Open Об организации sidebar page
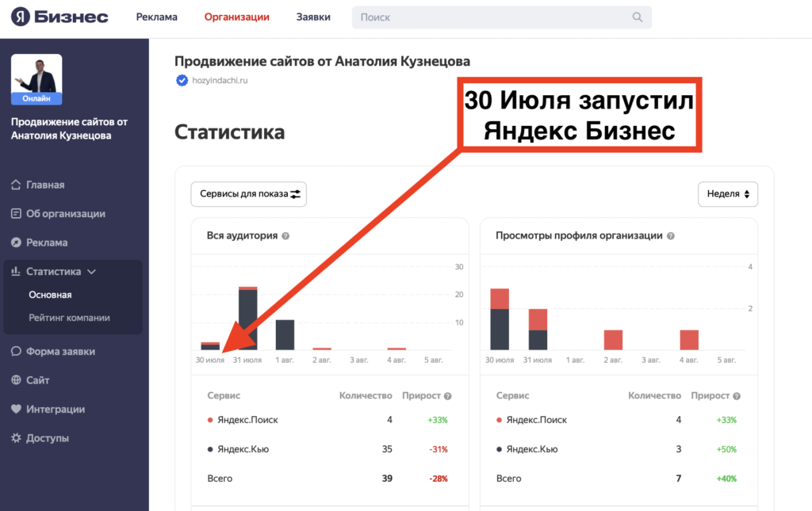Image resolution: width=812 pixels, height=511 pixels. (x=66, y=214)
